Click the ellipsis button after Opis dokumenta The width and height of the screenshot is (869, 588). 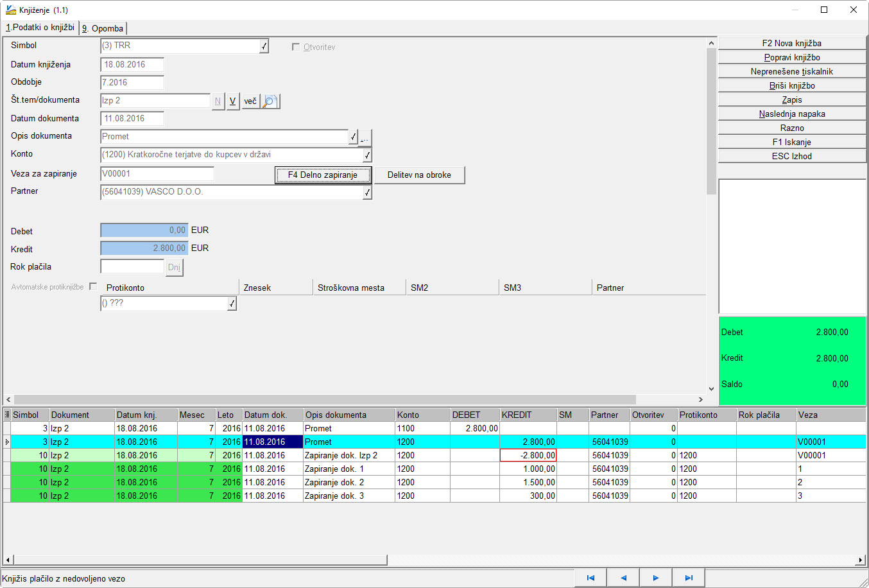coord(365,137)
